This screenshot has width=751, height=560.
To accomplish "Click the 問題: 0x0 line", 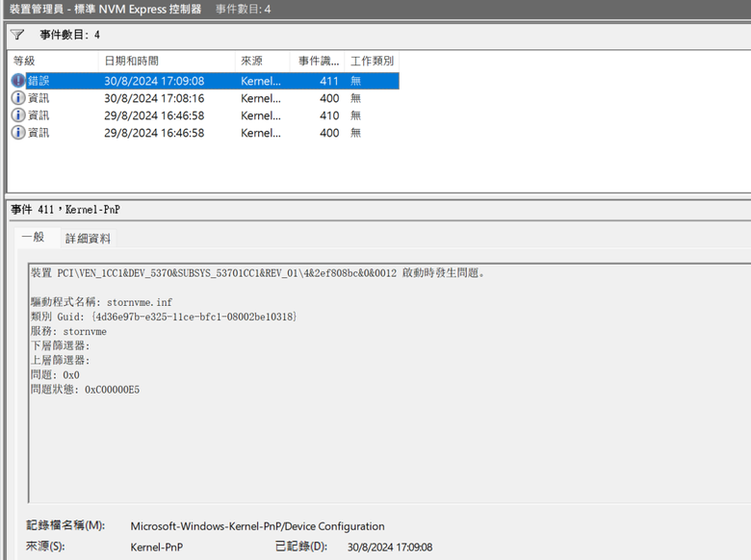I will click(55, 374).
